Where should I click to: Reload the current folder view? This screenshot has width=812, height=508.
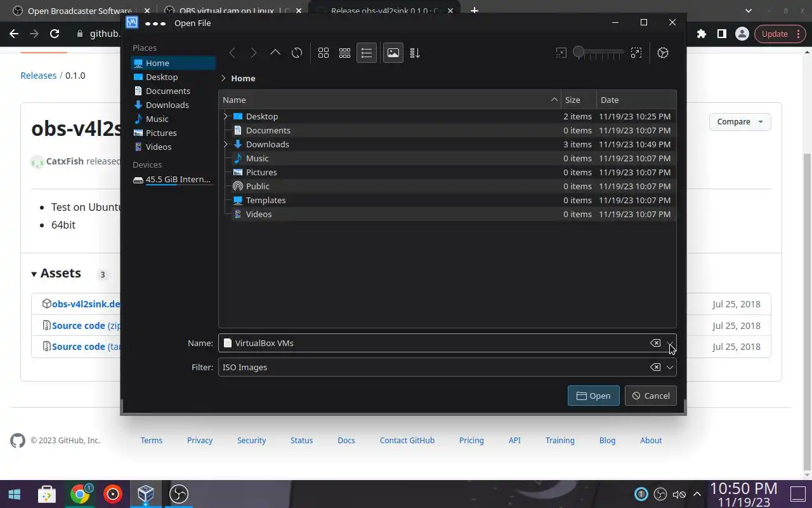[297, 53]
